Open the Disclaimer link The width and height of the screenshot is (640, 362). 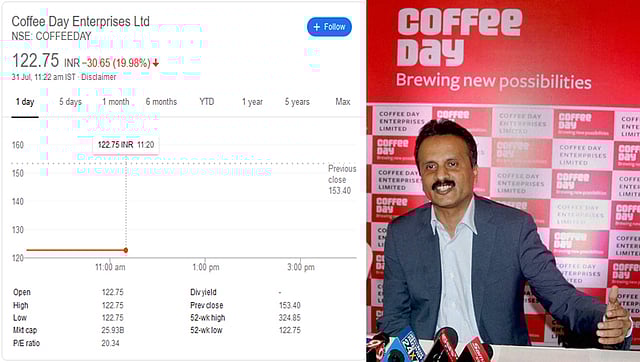click(x=98, y=77)
